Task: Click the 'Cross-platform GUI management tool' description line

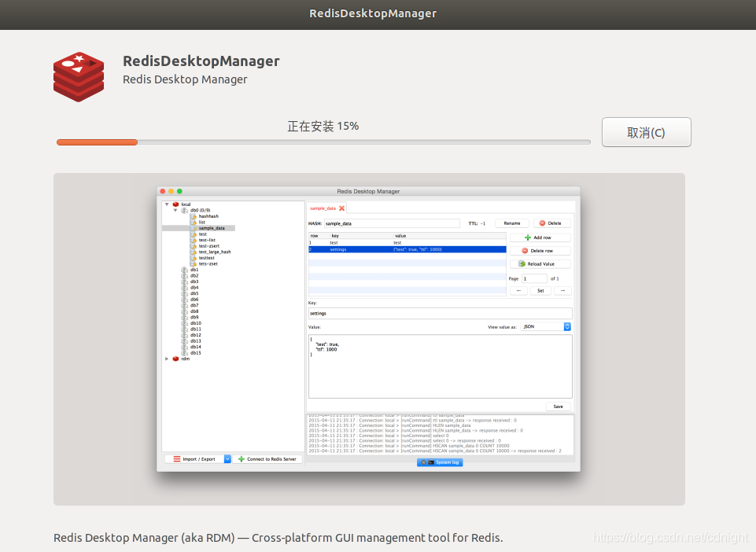Action: (x=278, y=538)
